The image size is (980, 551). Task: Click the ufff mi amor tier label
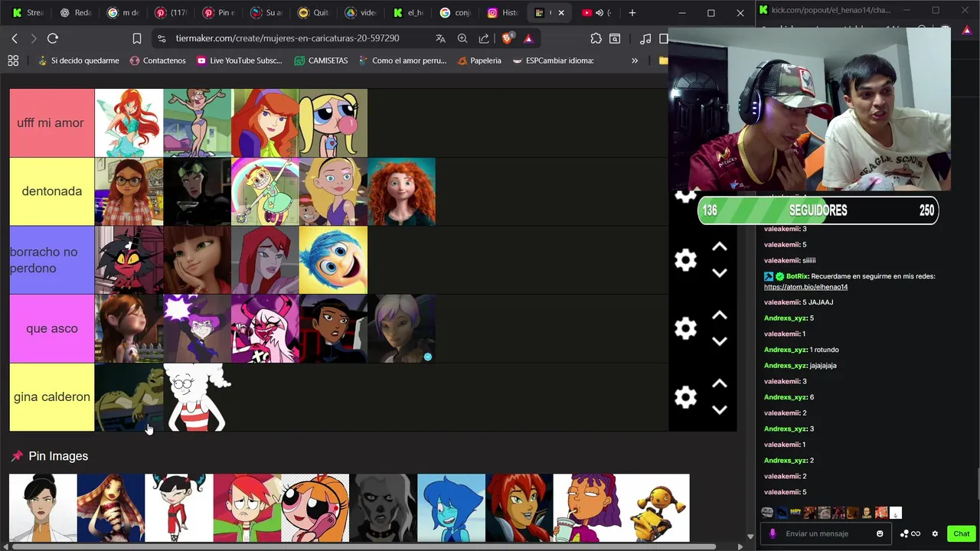click(x=51, y=122)
